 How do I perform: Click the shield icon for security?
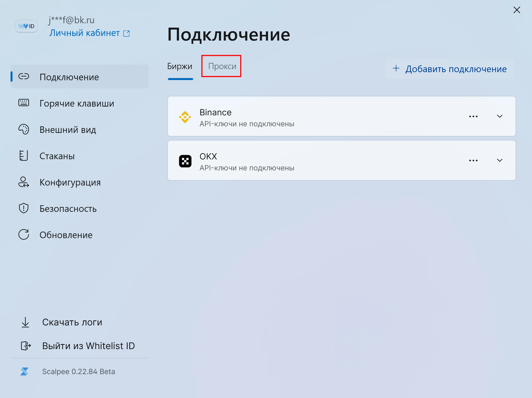click(23, 208)
